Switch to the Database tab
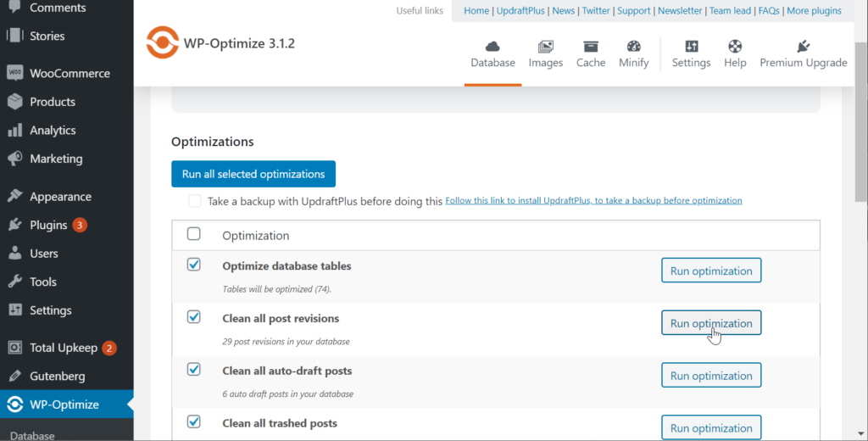This screenshot has width=868, height=441. (x=492, y=53)
